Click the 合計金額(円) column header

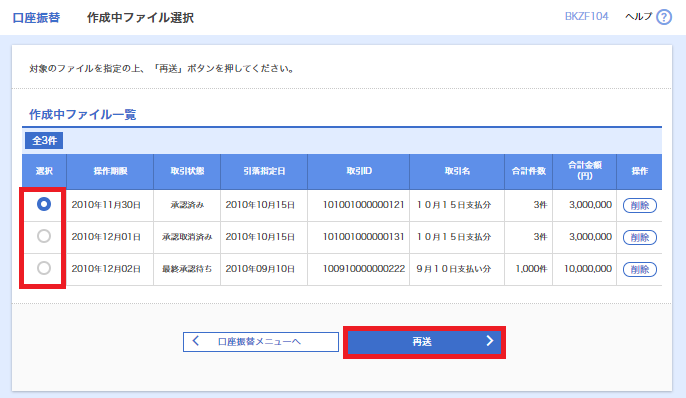pyautogui.click(x=584, y=171)
